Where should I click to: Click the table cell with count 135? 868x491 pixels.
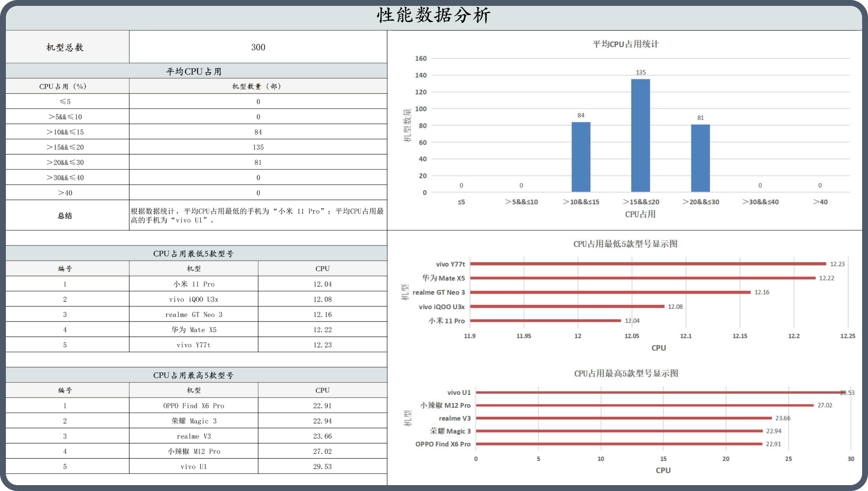tap(258, 147)
